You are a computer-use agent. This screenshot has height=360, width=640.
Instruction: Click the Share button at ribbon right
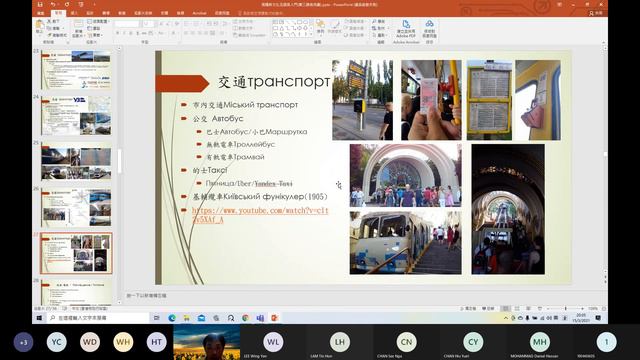(x=596, y=13)
